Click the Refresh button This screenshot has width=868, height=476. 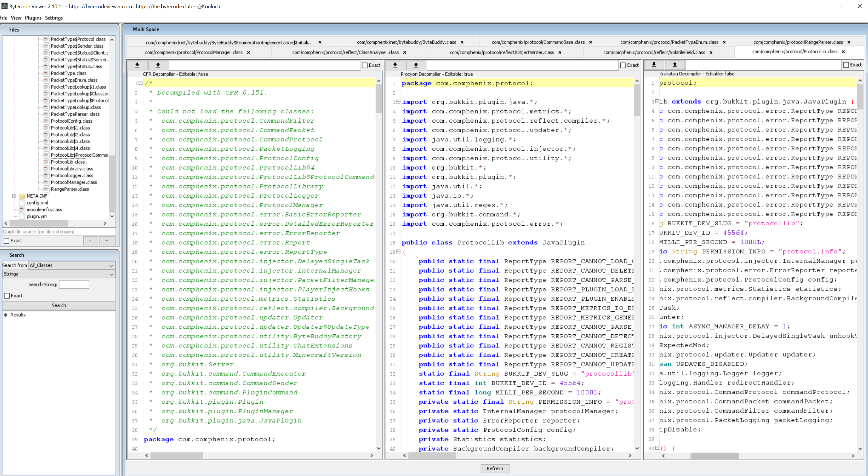tap(495, 469)
